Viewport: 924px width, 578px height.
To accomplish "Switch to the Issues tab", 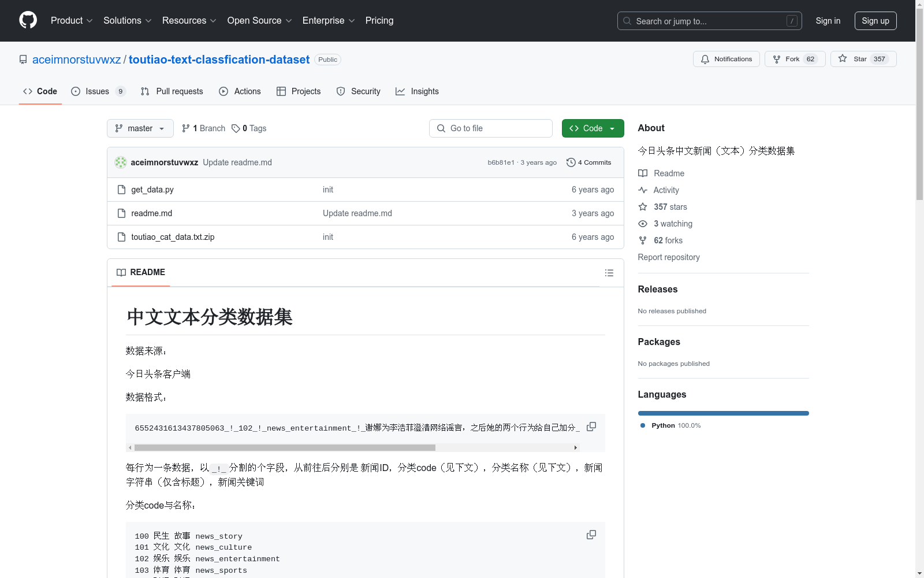I will [98, 91].
